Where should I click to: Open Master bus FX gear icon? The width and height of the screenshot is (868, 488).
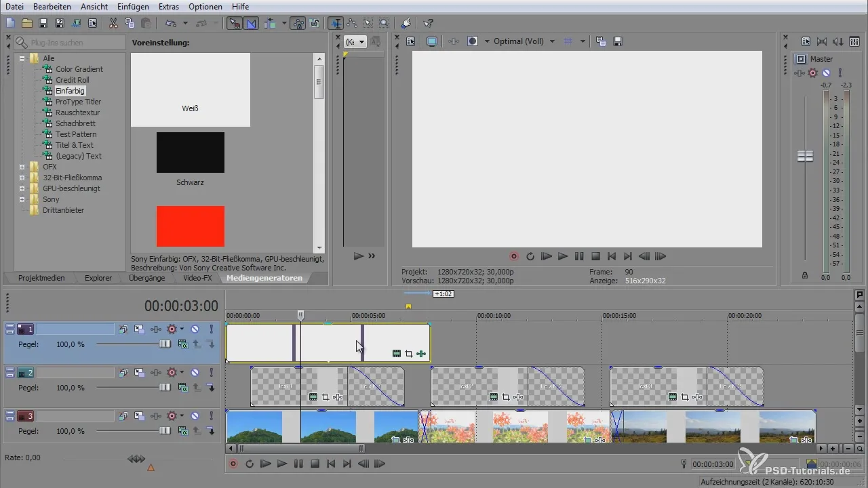(x=813, y=73)
